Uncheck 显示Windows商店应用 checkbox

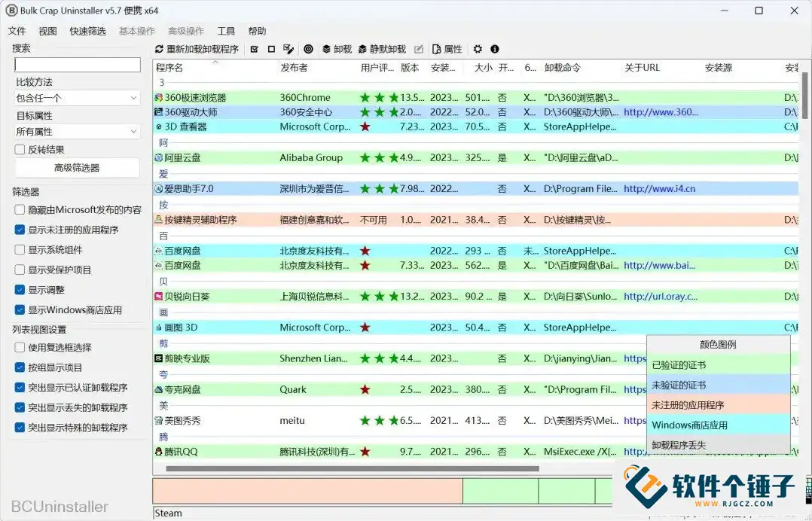[20, 310]
